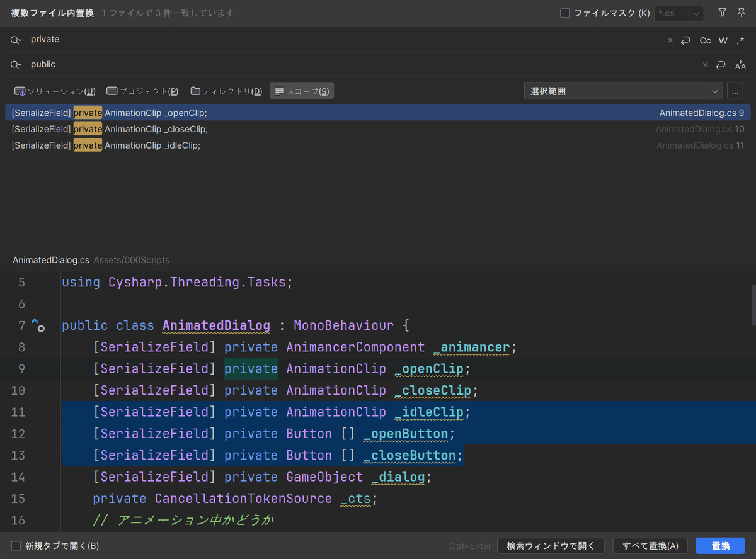
Task: Click the insert newline icon in replace field
Action: pyautogui.click(x=721, y=64)
